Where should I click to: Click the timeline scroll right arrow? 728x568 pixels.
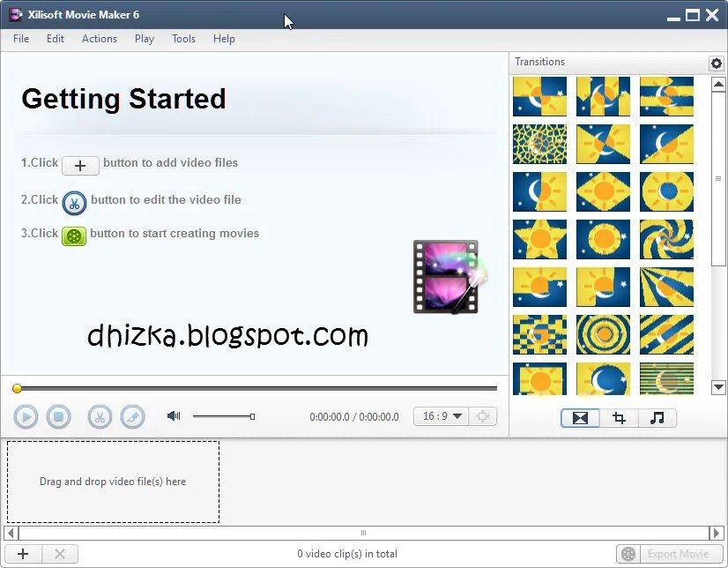[716, 533]
